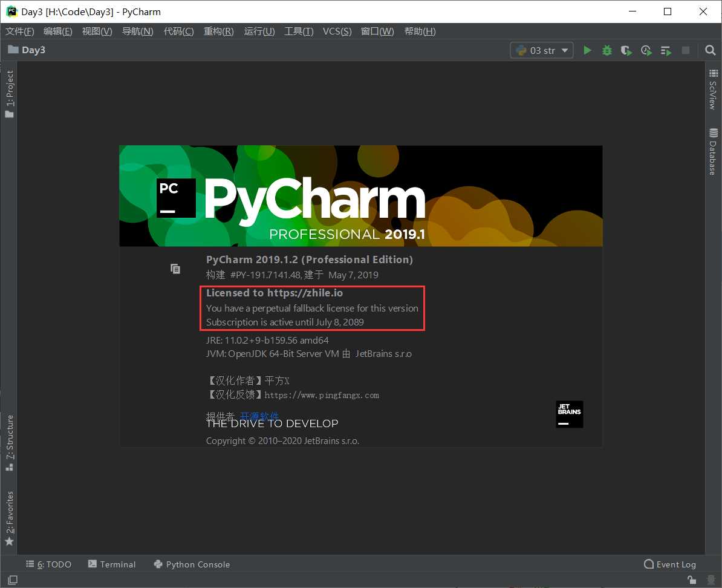Viewport: 722px width, 588px height.
Task: Click the build #PY-191.7141.48 line
Action: (293, 275)
